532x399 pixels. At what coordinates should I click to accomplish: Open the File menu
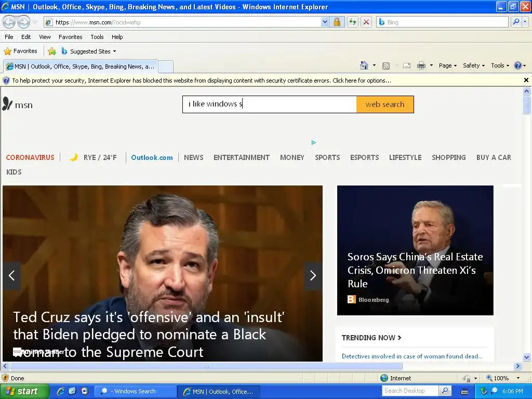coord(9,37)
